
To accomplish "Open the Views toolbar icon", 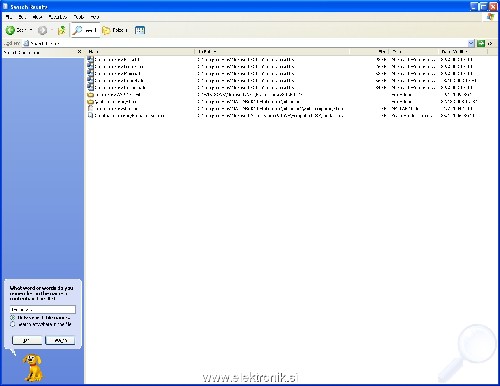I will click(x=140, y=30).
